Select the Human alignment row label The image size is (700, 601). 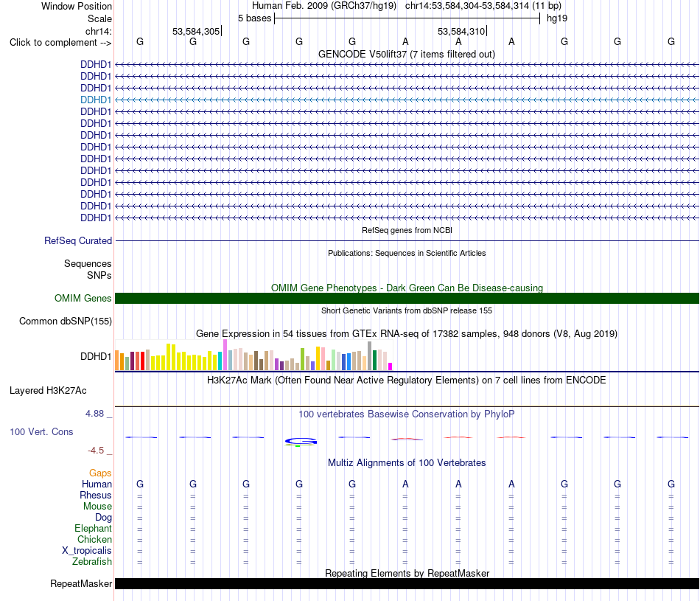[97, 484]
